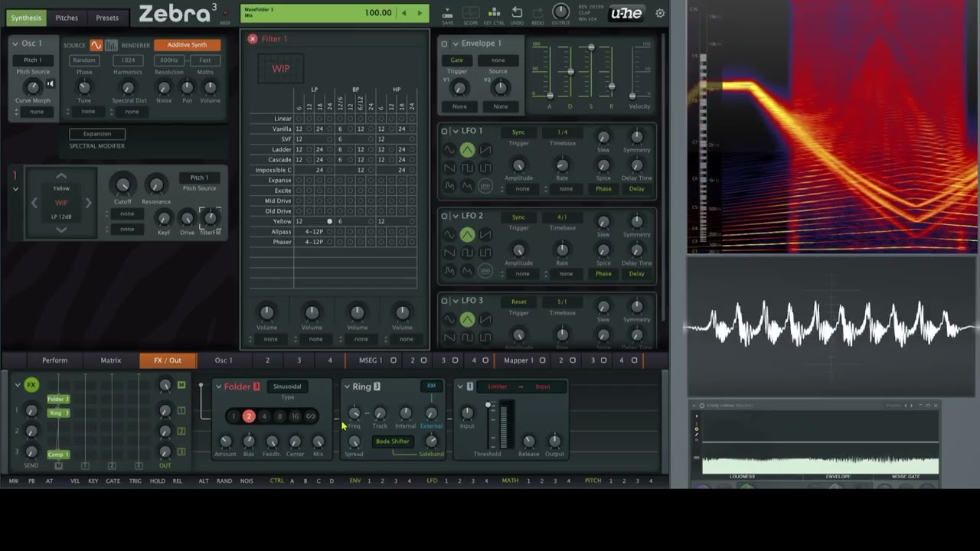
Task: Close the Filter 1 selector with the red X
Action: (x=252, y=38)
